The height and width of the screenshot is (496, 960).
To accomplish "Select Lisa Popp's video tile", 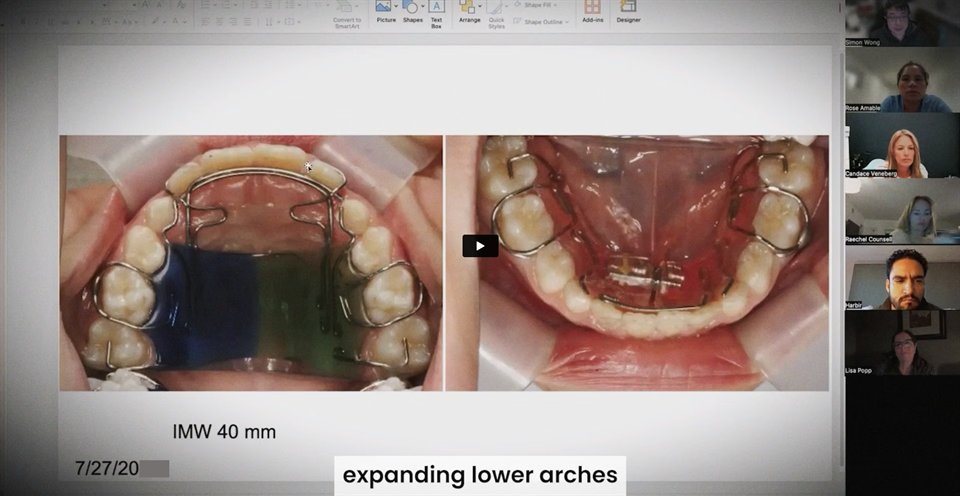I will coord(902,343).
